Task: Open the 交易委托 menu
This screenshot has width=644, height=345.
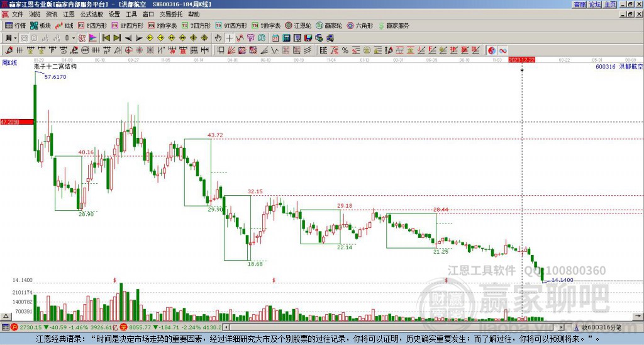Action: (x=171, y=14)
